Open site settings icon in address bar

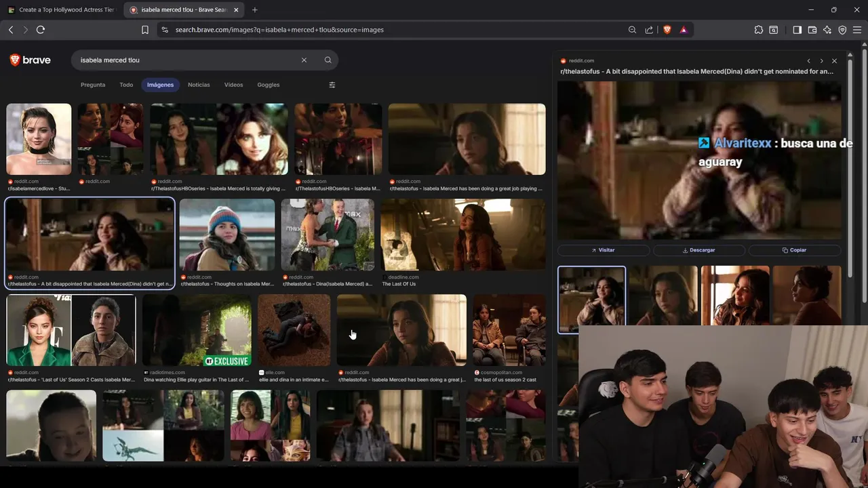(164, 30)
